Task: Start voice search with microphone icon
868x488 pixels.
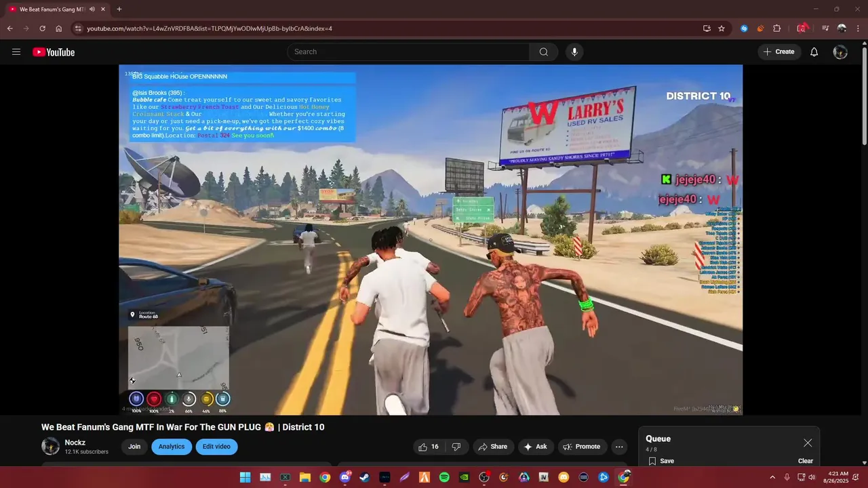Action: tap(574, 52)
